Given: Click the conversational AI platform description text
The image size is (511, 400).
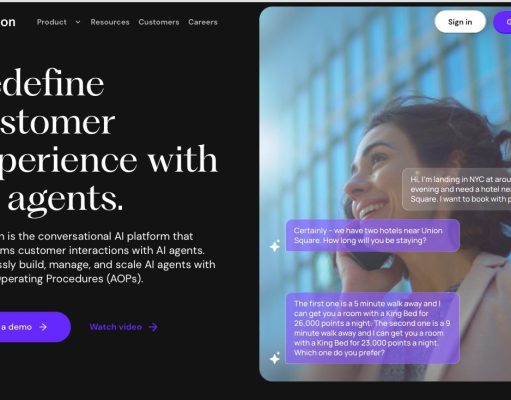Looking at the screenshot, I should pos(107,257).
